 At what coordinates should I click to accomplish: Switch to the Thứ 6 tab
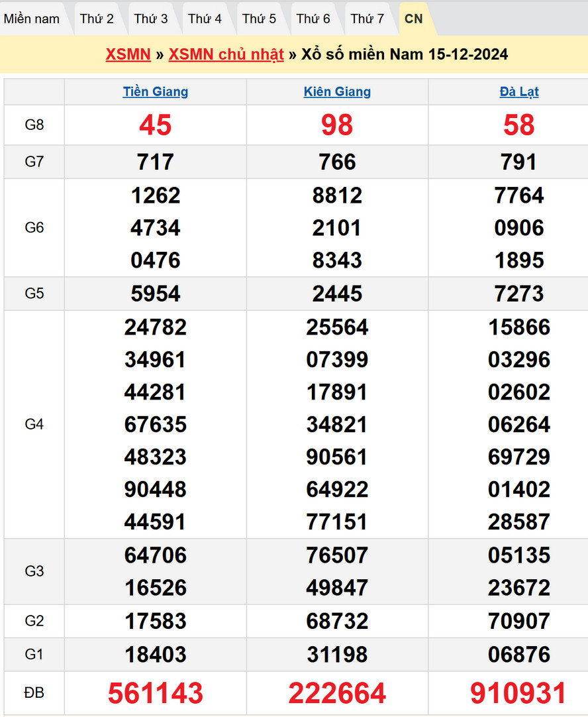pos(313,19)
